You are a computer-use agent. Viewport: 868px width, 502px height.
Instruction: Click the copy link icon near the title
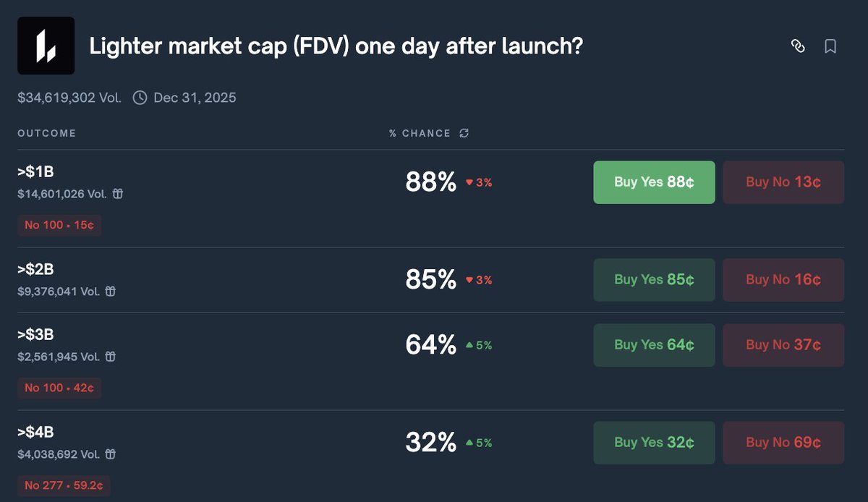point(798,46)
